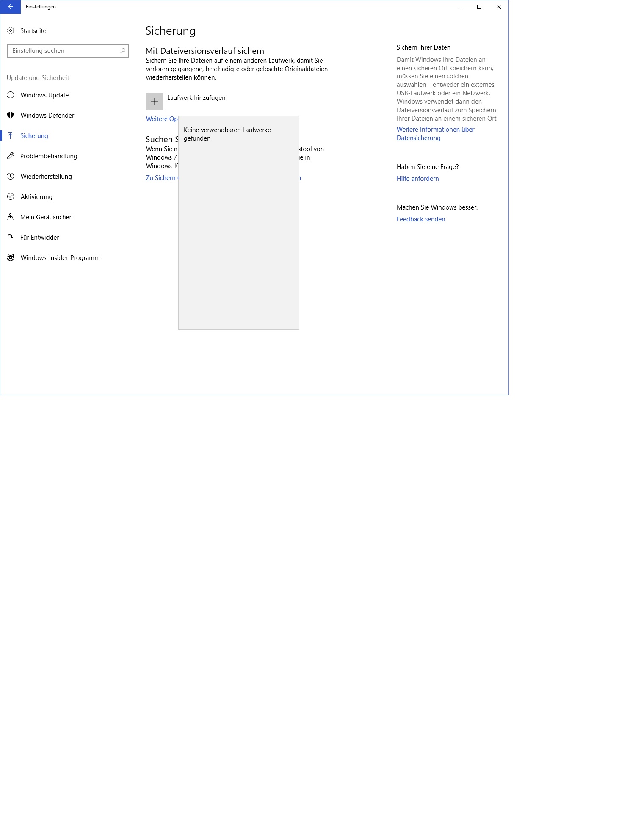The width and height of the screenshot is (630, 840).
Task: Click the Sichern Ihrer Daten heading
Action: pyautogui.click(x=423, y=47)
